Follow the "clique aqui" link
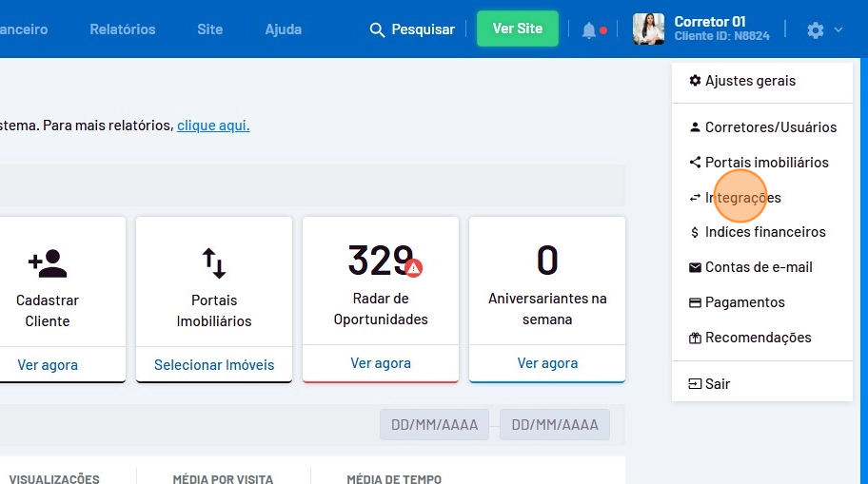The height and width of the screenshot is (484, 868). pos(213,126)
